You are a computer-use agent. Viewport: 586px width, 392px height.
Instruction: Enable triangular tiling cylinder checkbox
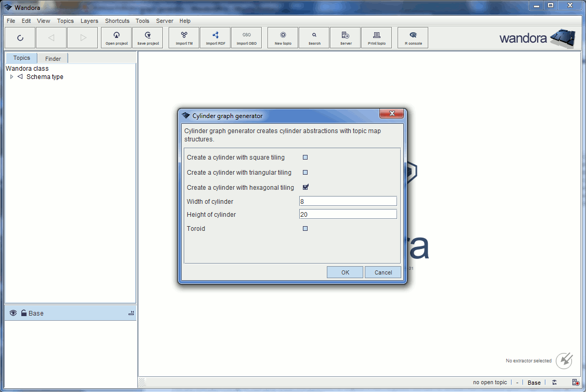click(x=305, y=172)
